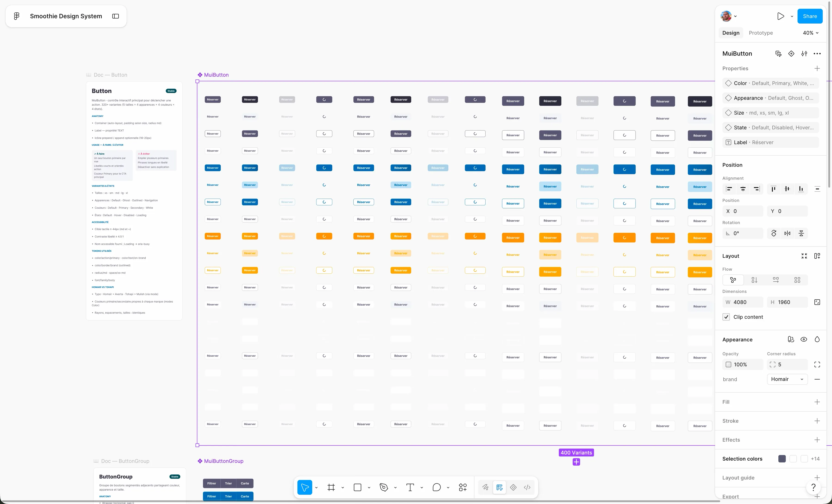
Task: Open the MuiButton more options menu
Action: (817, 53)
